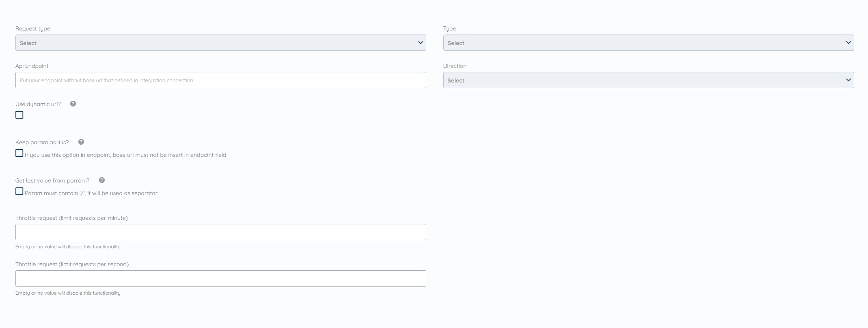Click the chevron arrow in Type select
Viewport: 868px width, 328px height.
849,43
